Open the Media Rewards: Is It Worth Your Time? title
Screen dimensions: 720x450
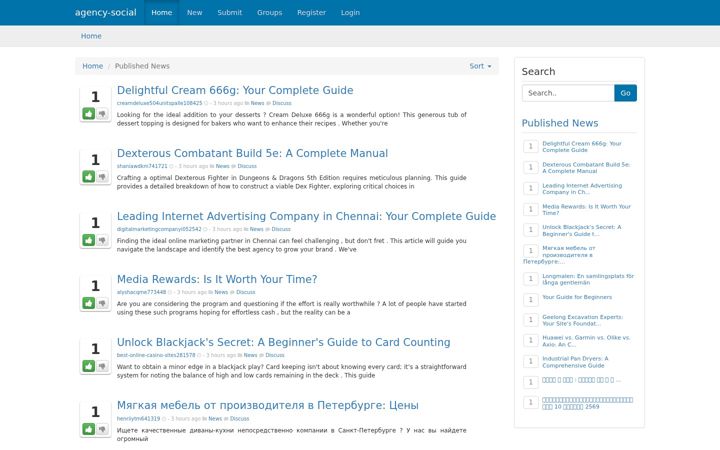[217, 279]
